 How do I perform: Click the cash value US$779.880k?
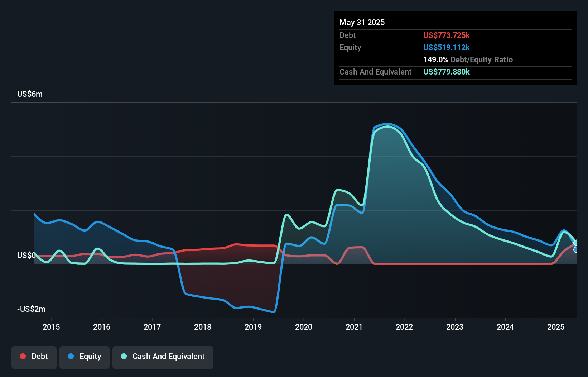pos(446,72)
